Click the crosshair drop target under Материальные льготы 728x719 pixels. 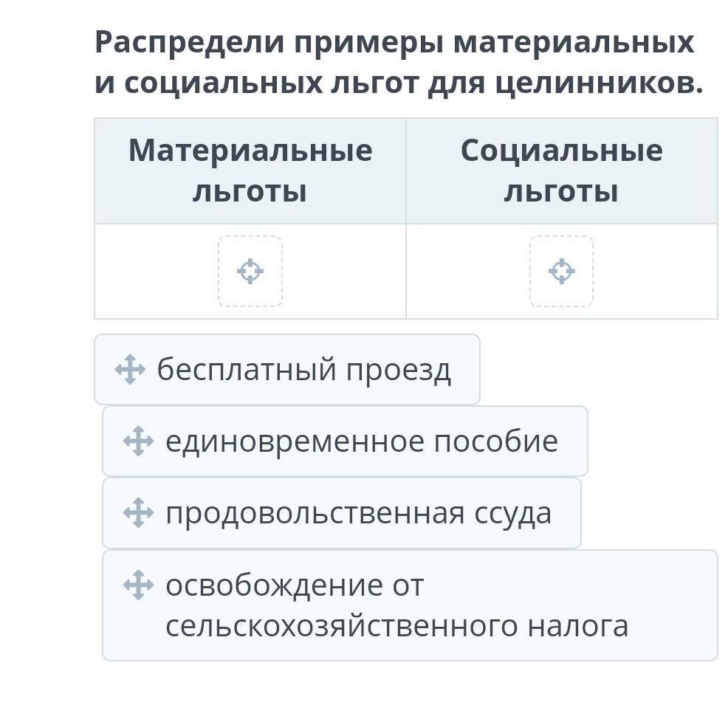(x=250, y=271)
